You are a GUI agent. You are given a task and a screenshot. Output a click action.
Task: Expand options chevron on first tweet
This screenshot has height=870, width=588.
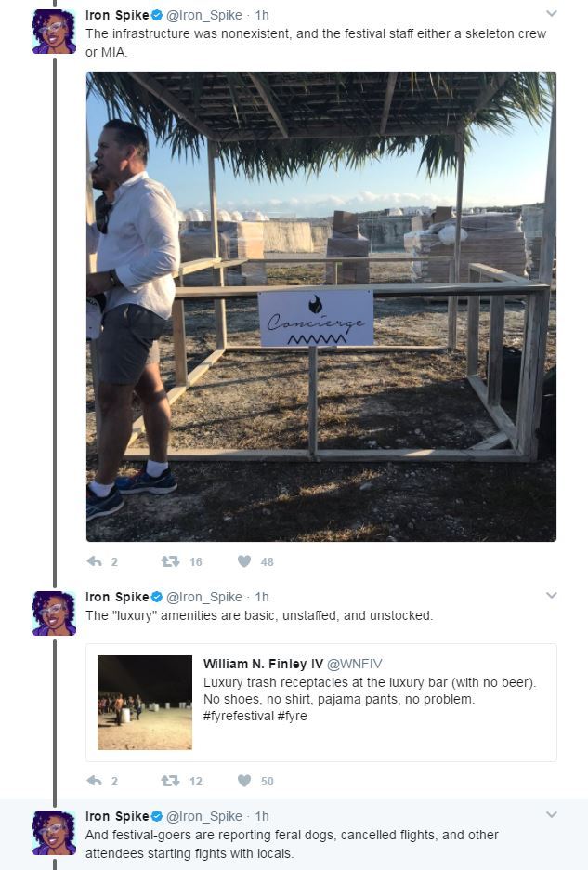pos(551,13)
